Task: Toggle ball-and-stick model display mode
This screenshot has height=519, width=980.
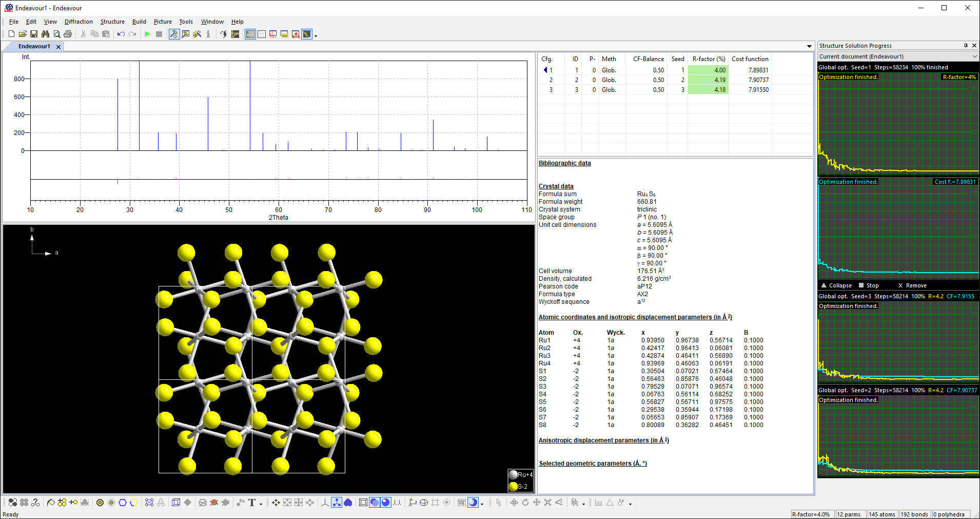Action: coord(337,503)
